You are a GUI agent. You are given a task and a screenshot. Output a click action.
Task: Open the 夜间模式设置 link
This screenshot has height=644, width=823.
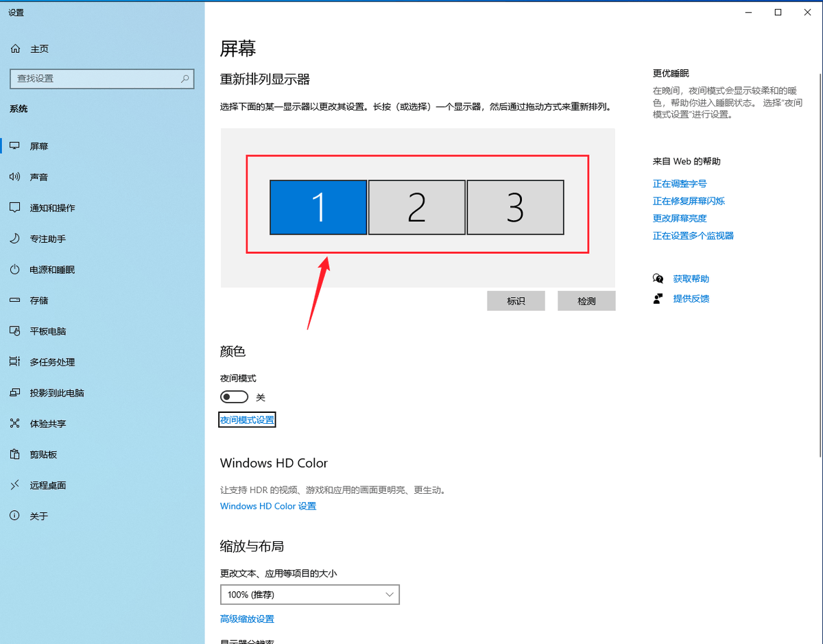click(x=247, y=420)
